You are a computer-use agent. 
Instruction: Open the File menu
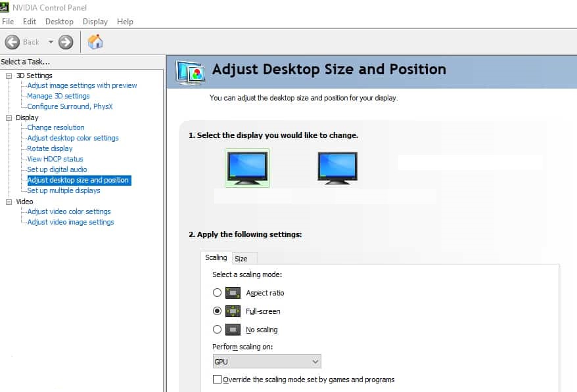[x=8, y=22]
